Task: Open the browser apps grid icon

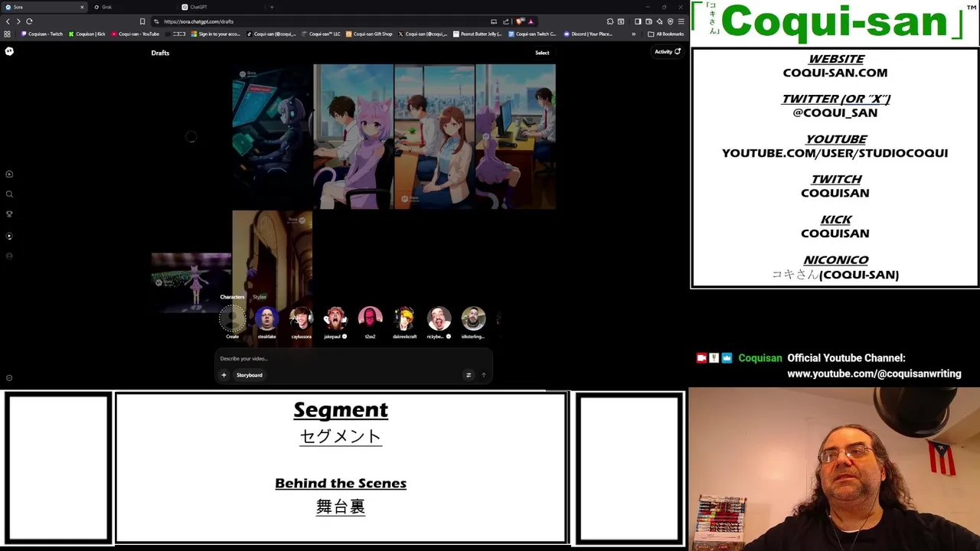Action: click(8, 34)
